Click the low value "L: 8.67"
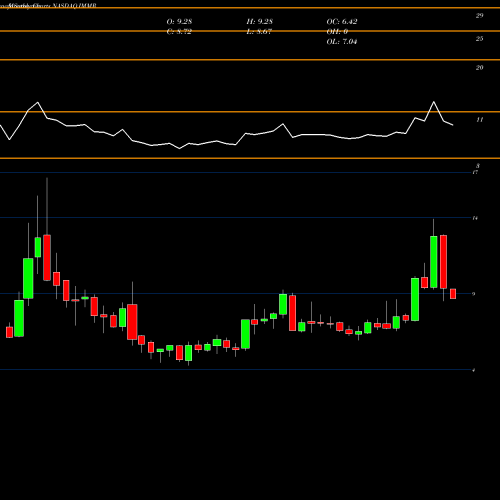This screenshot has height=500, width=500. (260, 32)
